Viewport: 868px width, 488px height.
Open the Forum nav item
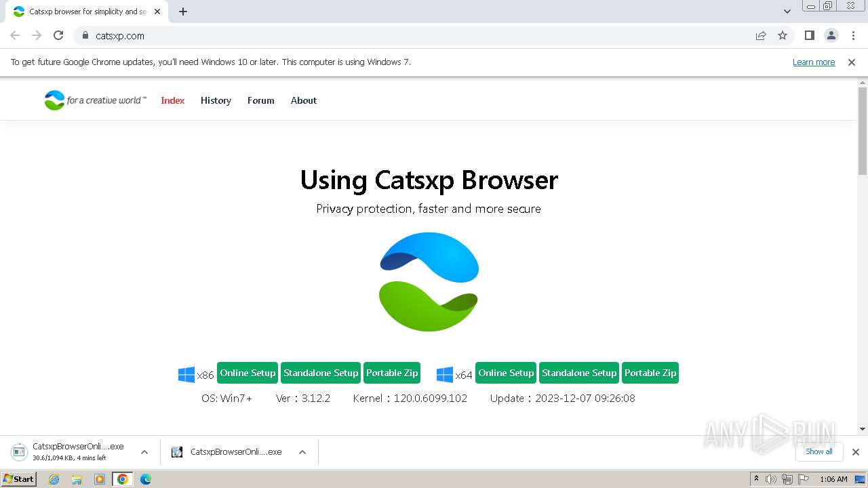point(261,100)
